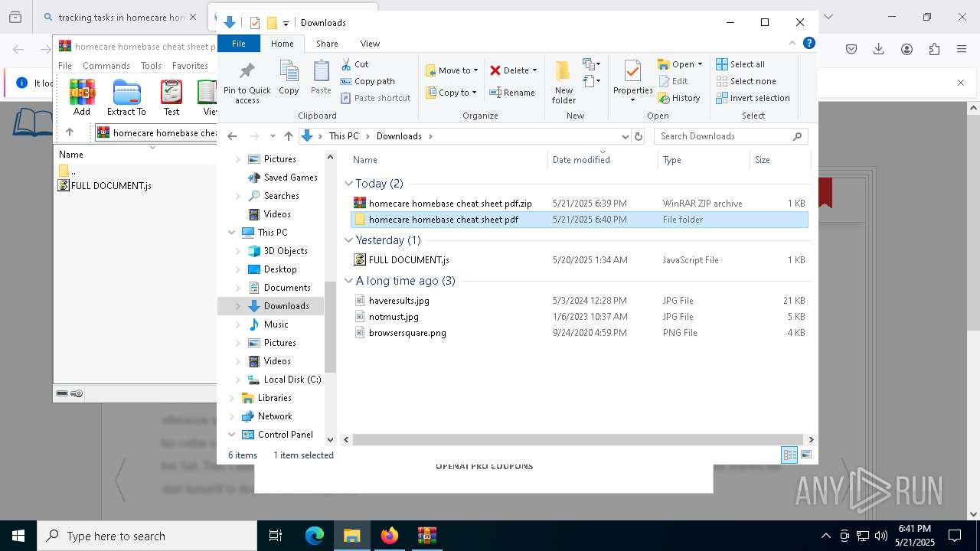Screen dimensions: 980x551
Task: Open WinRAR Tools menu
Action: click(x=151, y=66)
